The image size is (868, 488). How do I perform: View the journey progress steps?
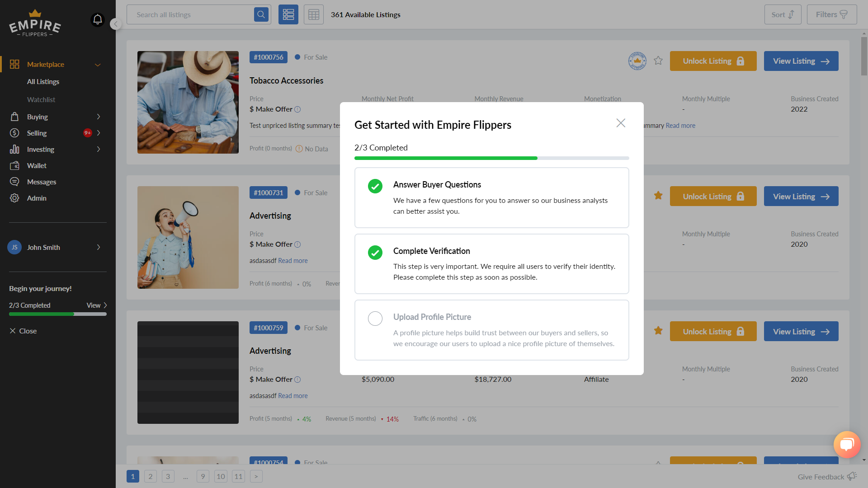[97, 305]
